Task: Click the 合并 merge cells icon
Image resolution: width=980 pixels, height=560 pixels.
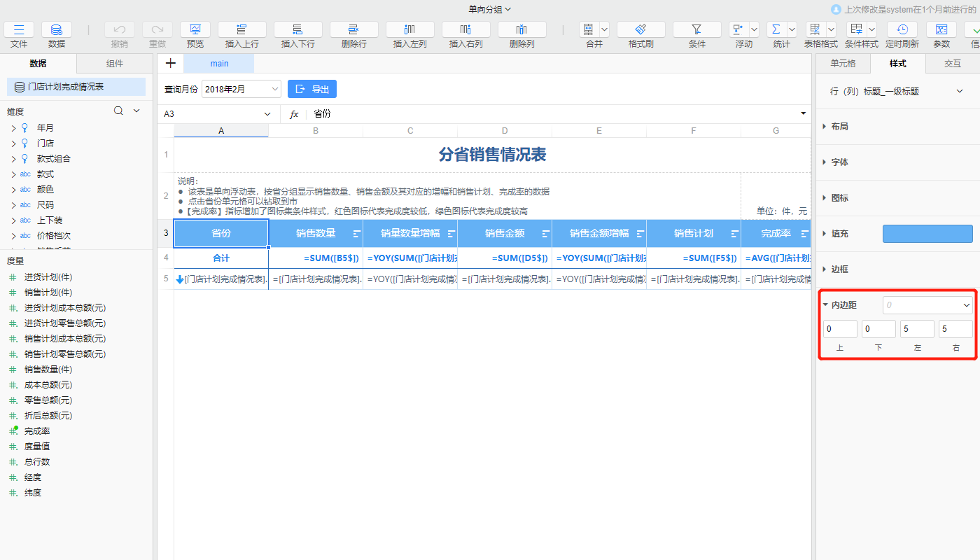Action: pyautogui.click(x=589, y=30)
